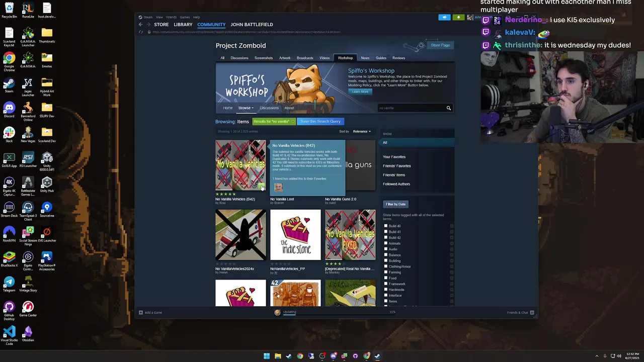This screenshot has width=644, height=362.
Task: Click the Store Page button
Action: 440,45
